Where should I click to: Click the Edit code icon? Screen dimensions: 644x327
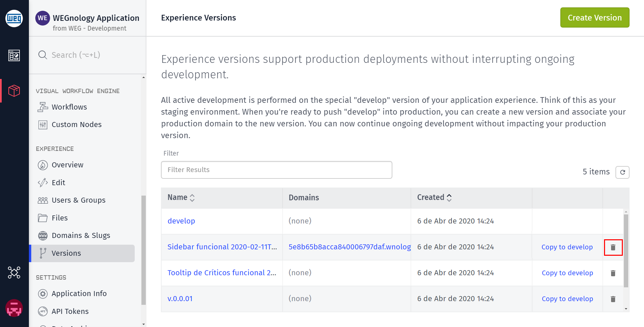click(x=43, y=183)
